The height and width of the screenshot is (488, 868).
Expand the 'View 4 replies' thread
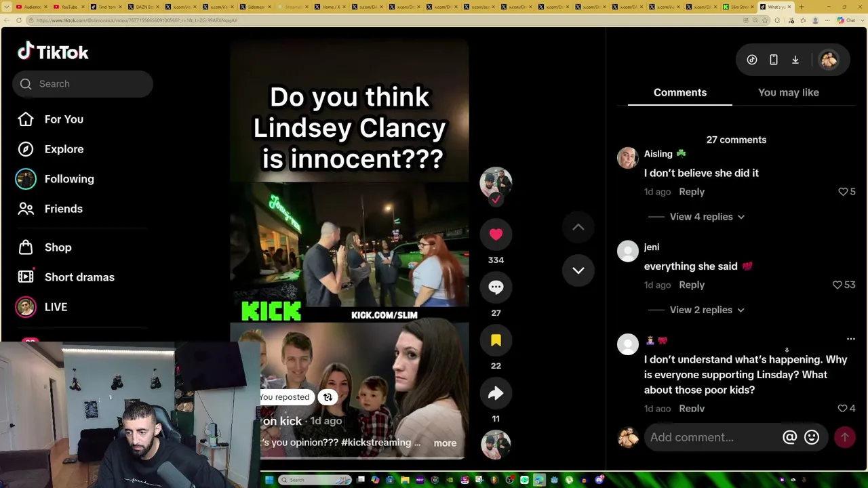pyautogui.click(x=707, y=217)
